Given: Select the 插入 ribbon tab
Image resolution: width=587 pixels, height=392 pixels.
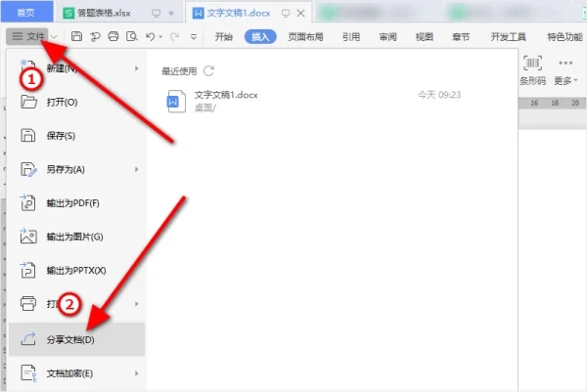Looking at the screenshot, I should point(260,36).
